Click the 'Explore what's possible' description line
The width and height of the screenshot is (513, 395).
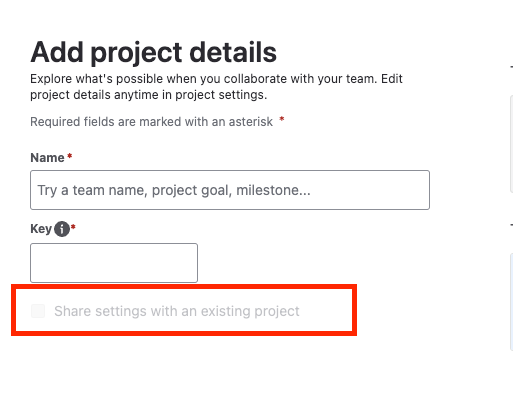pyautogui.click(x=216, y=79)
